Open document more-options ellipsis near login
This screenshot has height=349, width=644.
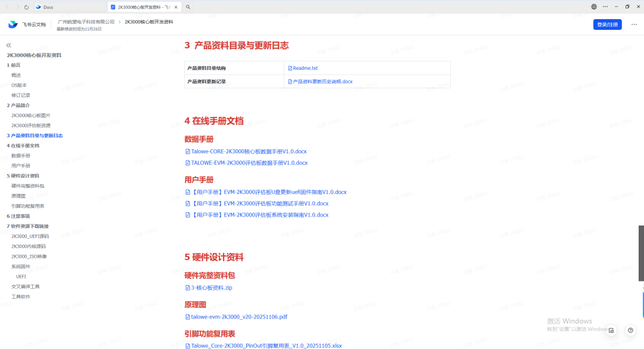pos(634,24)
